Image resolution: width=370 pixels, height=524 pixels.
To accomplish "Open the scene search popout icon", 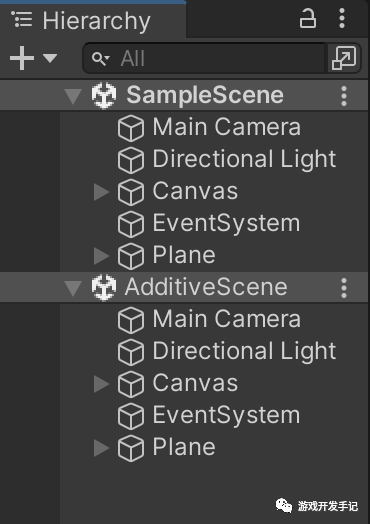I will tap(344, 58).
